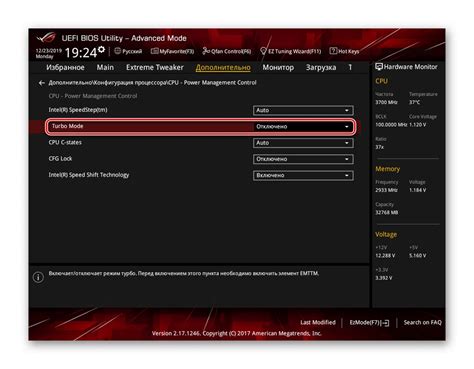The height and width of the screenshot is (369, 474).
Task: Switch to Extreme Tweaker tab
Action: coord(155,67)
